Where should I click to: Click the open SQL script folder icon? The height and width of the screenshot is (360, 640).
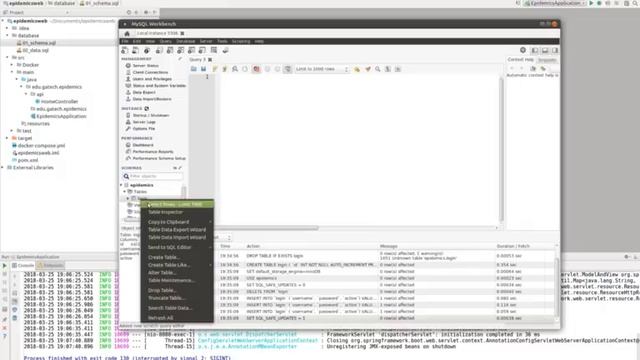[193, 69]
